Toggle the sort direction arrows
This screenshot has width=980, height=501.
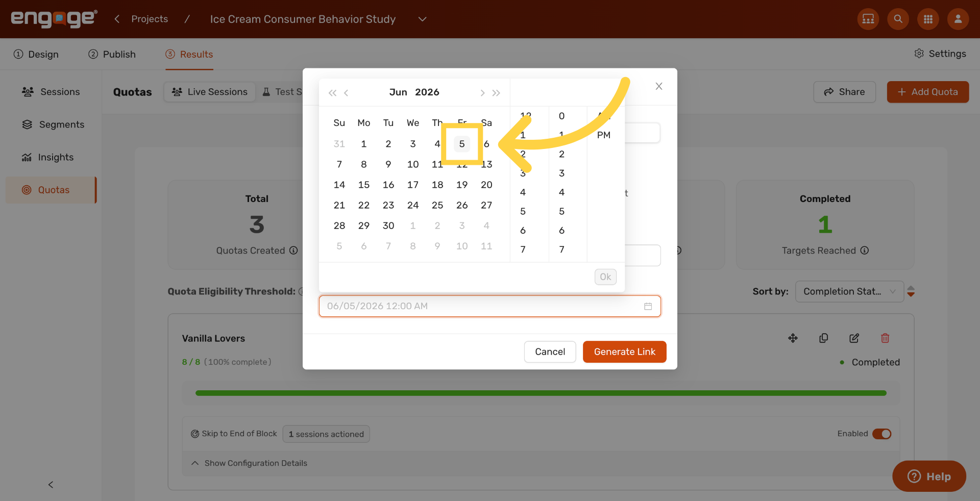pyautogui.click(x=911, y=292)
